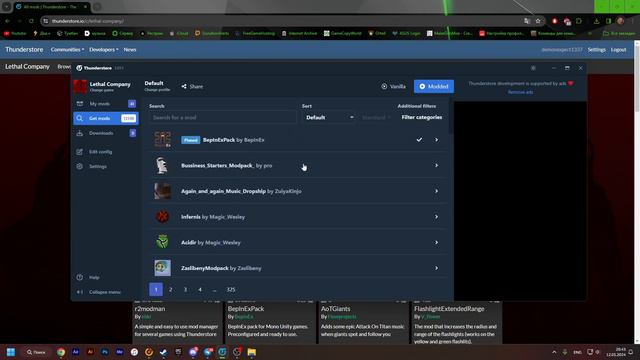Expand the Acidir mod row
Viewport: 640px width, 360px height.
pos(436,242)
